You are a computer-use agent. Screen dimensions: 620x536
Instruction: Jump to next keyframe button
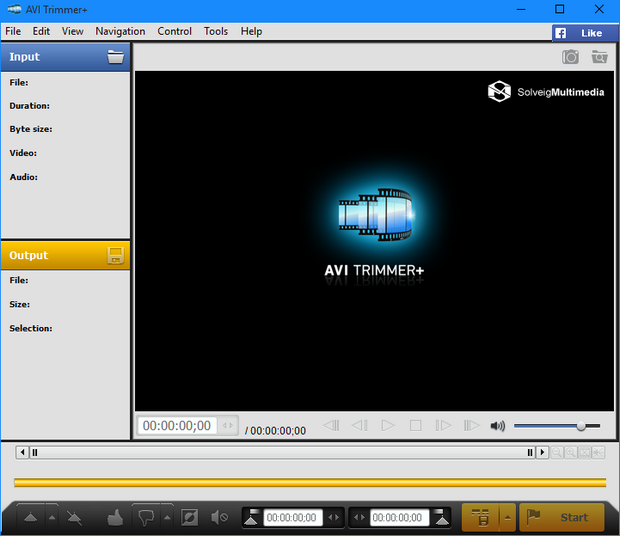click(x=472, y=426)
